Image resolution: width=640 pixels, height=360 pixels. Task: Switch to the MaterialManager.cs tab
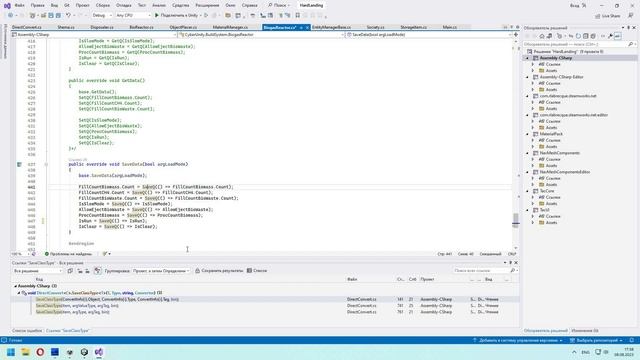coord(230,27)
